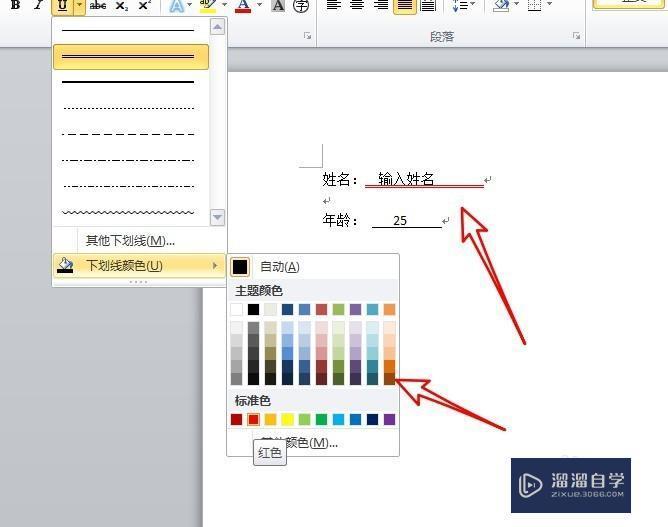Expand borders dropdown arrow
Viewport: 668px width, 527px height.
(x=550, y=4)
